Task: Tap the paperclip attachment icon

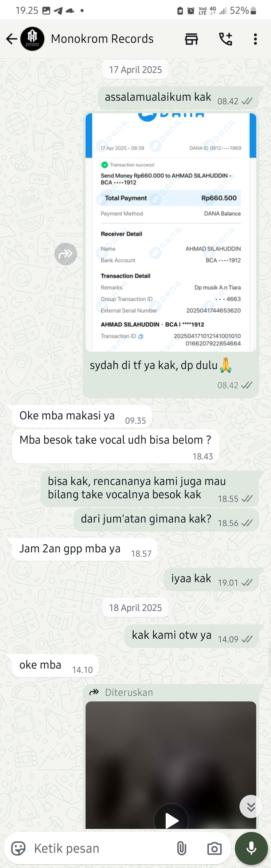Action: pyautogui.click(x=182, y=848)
